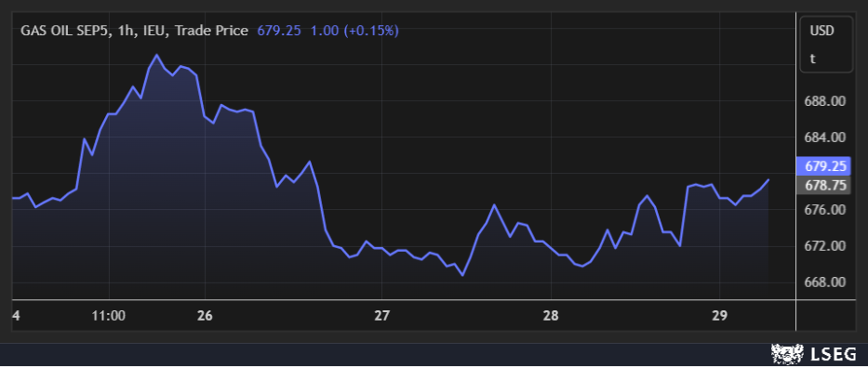This screenshot has height=367, width=868.
Task: Click the GAS OIL SEP5 symbol title
Action: pos(63,31)
